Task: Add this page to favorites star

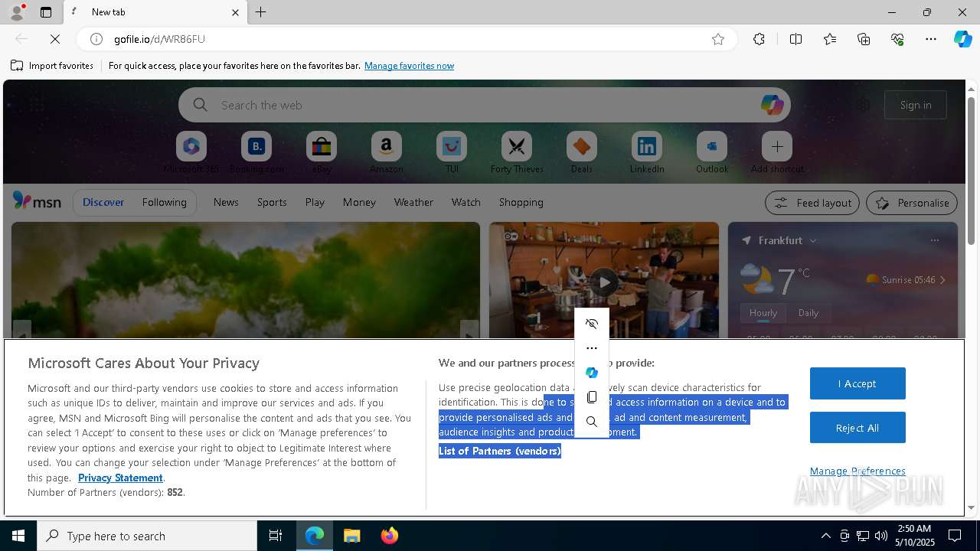Action: [718, 39]
